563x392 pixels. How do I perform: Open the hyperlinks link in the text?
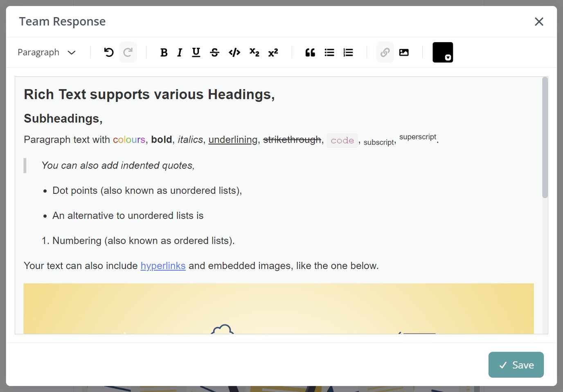[163, 266]
